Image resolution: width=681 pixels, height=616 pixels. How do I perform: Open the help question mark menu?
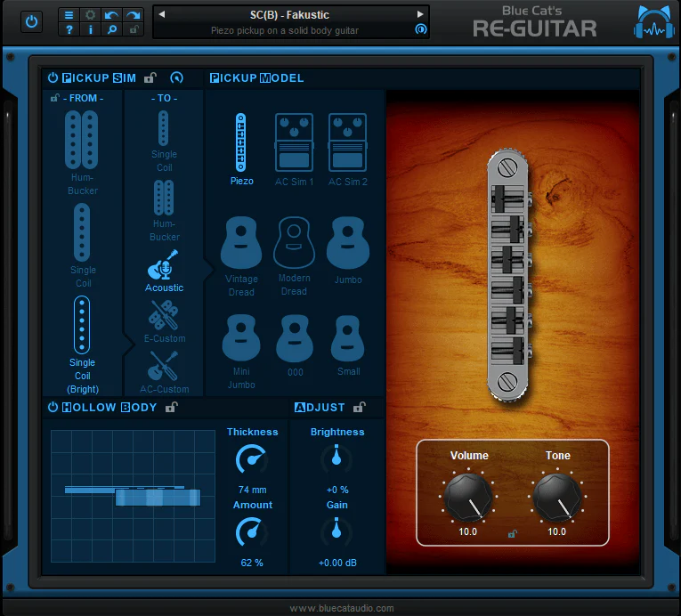click(x=69, y=29)
